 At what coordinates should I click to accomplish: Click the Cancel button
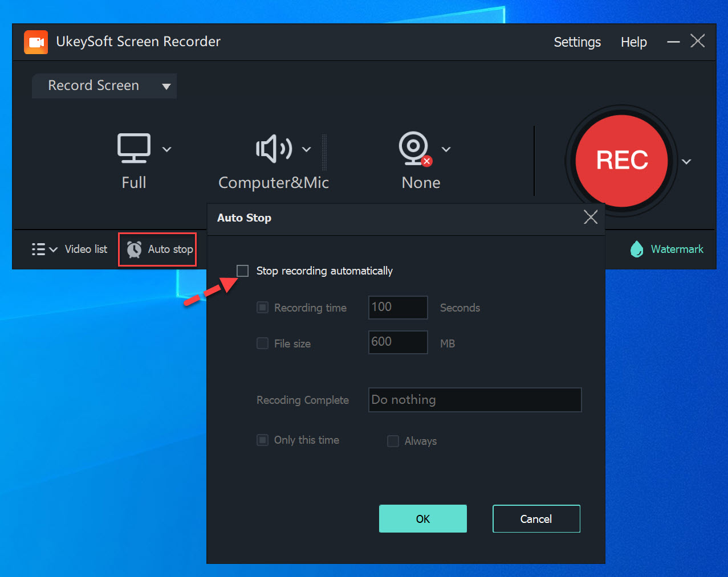point(536,519)
